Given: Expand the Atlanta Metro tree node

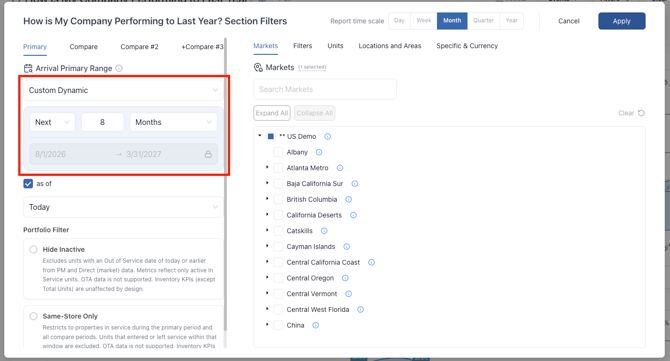Looking at the screenshot, I should click(267, 167).
